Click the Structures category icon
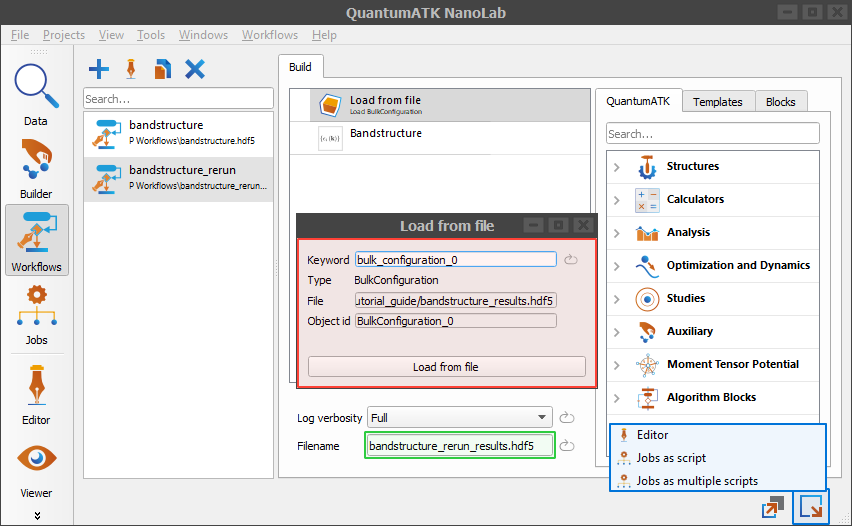Image resolution: width=852 pixels, height=526 pixels. tap(647, 167)
